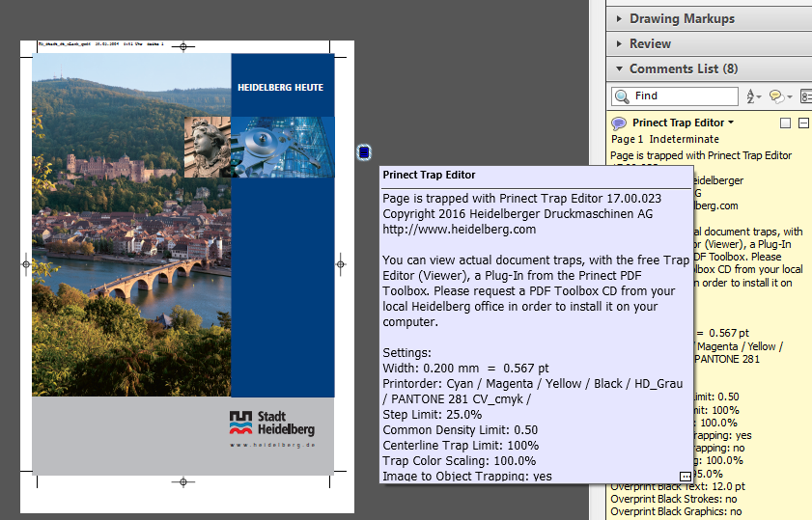The height and width of the screenshot is (520, 812).
Task: Click the comments options icon right of filter
Action: pyautogui.click(x=805, y=96)
